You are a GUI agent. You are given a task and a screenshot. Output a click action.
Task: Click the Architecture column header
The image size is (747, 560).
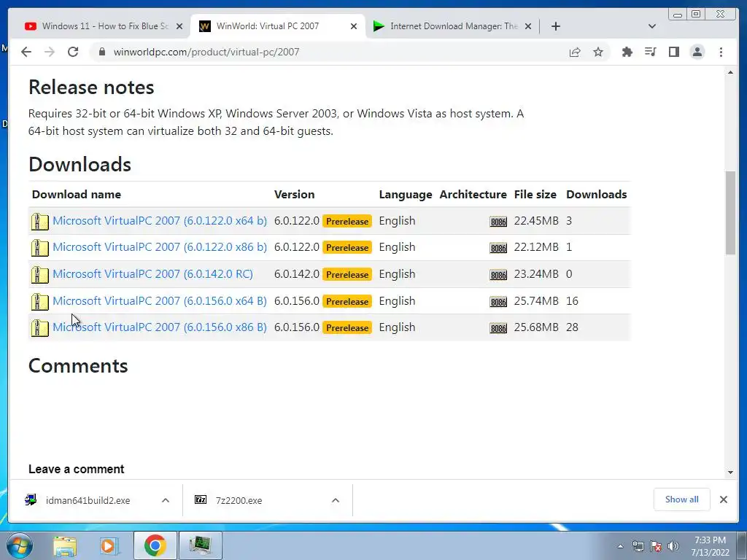click(x=473, y=194)
